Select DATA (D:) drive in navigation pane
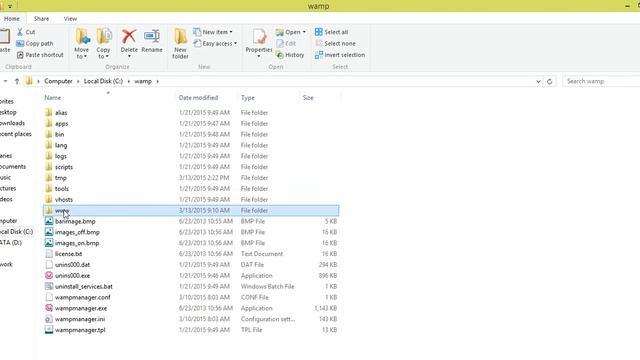The height and width of the screenshot is (360, 640). pyautogui.click(x=11, y=242)
